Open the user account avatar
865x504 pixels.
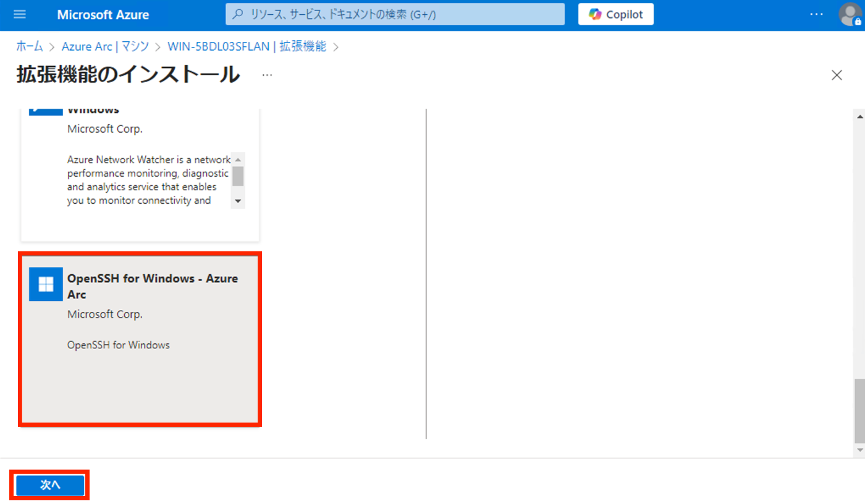(850, 14)
